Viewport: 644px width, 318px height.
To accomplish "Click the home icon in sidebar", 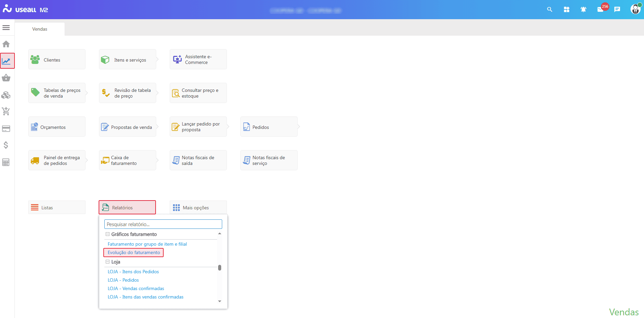I will pos(6,44).
